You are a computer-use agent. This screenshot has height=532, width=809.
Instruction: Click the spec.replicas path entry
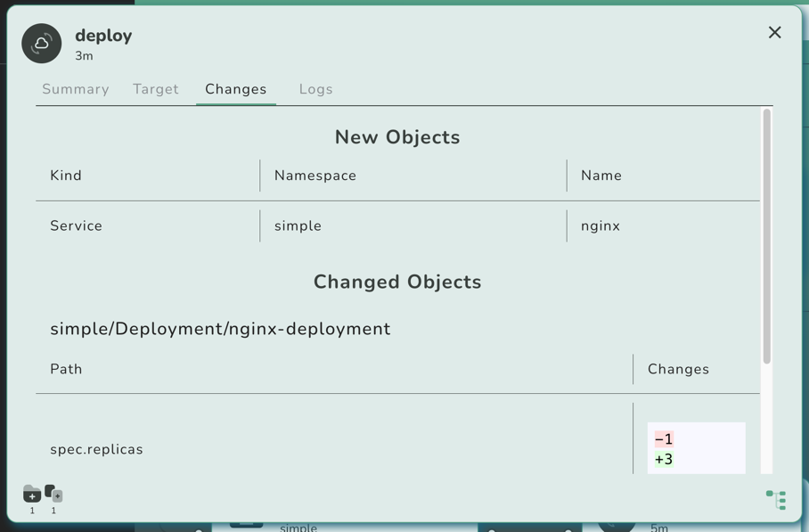(x=96, y=449)
